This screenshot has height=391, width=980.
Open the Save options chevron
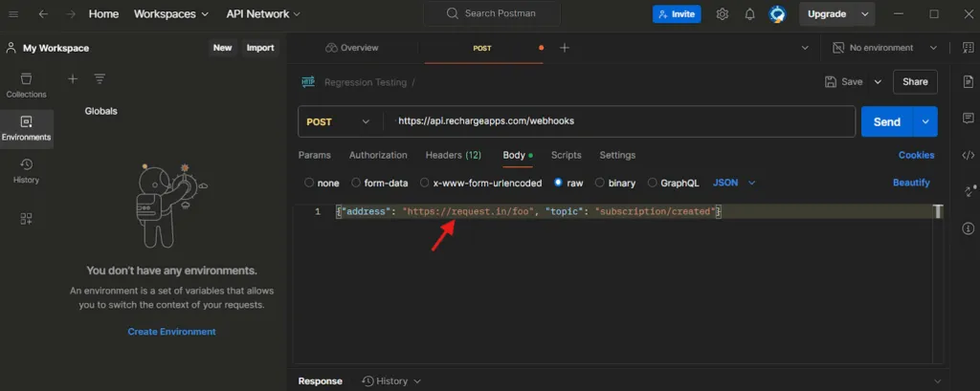pyautogui.click(x=878, y=82)
